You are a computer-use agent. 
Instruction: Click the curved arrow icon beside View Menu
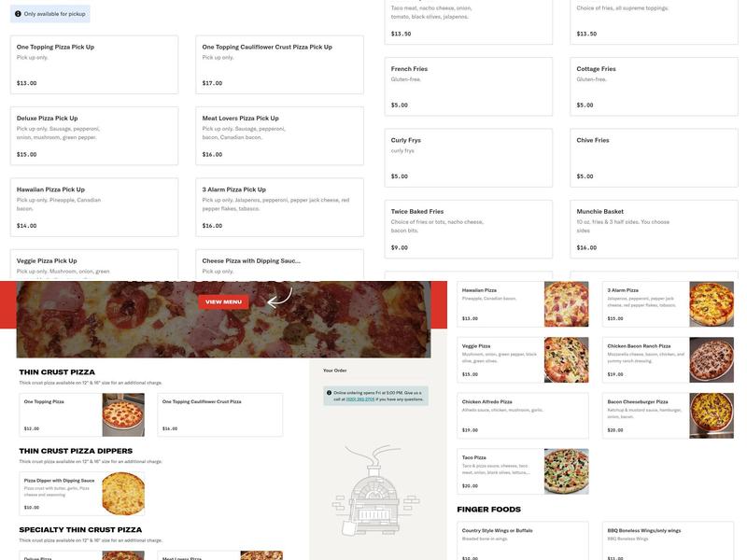279,297
